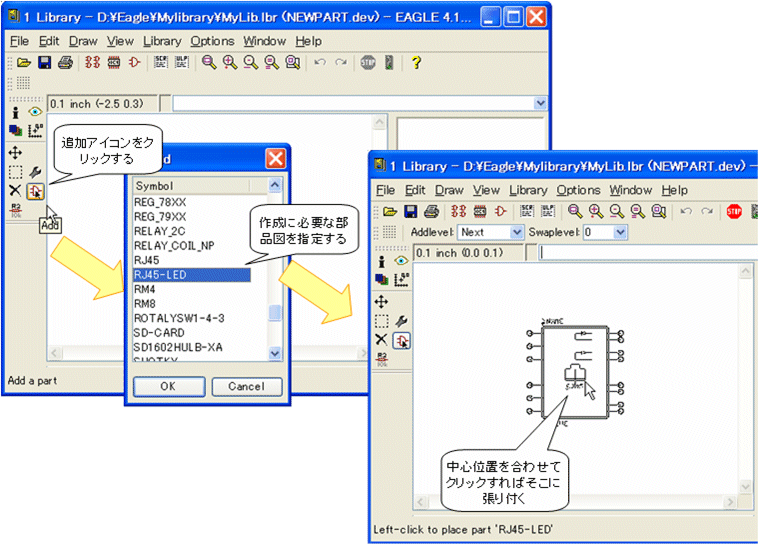
Task: Click Zoom in icon in left window toolbar
Action: (230, 62)
